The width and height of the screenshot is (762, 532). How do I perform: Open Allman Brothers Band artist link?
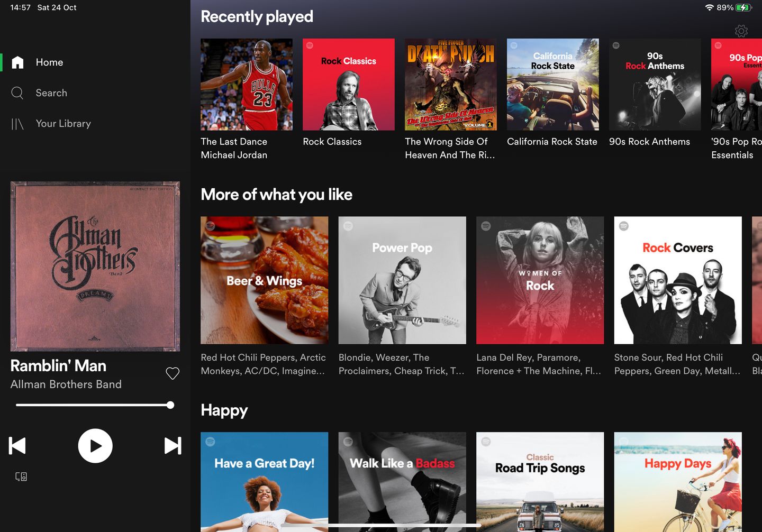tap(66, 384)
